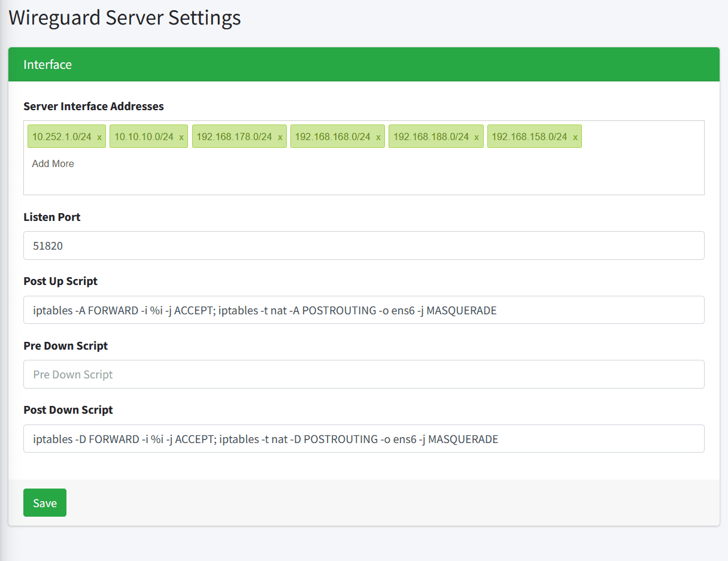Select the 192.168.158.0/24 tag text
Screen dimensions: 728x561
[529, 137]
